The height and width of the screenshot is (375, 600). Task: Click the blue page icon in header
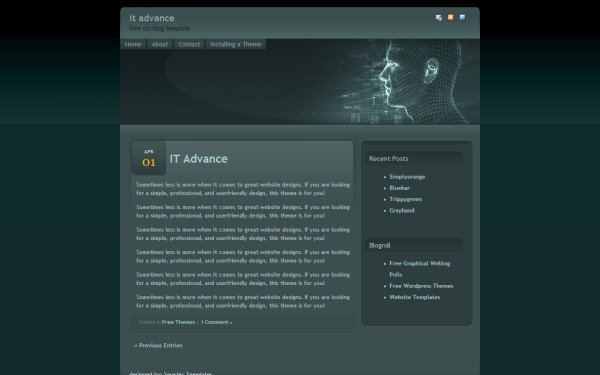463,17
